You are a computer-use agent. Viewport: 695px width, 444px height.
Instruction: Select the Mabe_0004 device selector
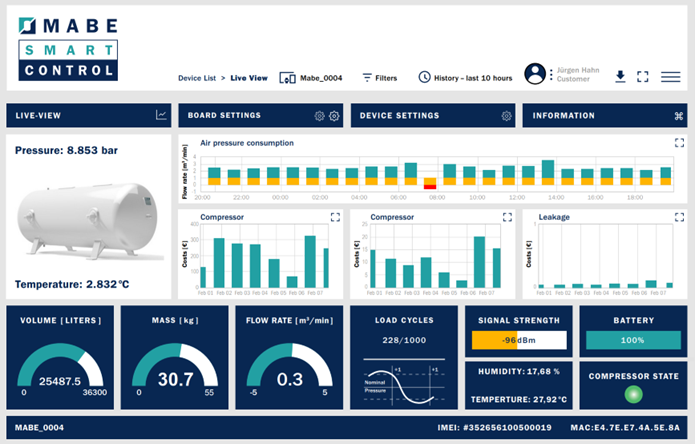click(x=311, y=77)
